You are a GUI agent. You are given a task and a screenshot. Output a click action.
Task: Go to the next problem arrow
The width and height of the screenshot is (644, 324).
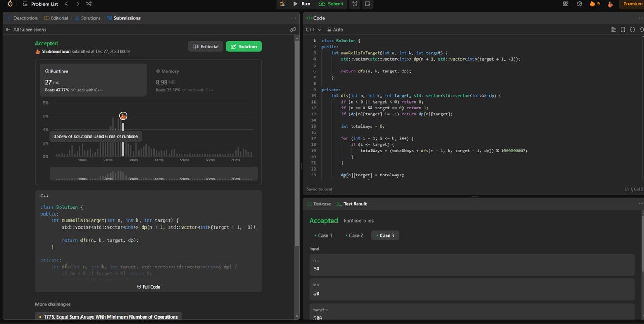point(78,4)
